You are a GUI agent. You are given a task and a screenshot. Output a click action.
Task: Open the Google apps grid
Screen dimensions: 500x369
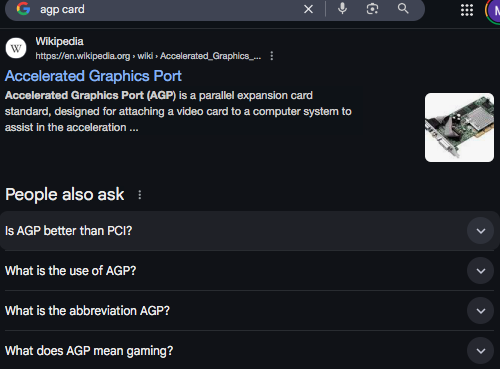click(x=467, y=10)
